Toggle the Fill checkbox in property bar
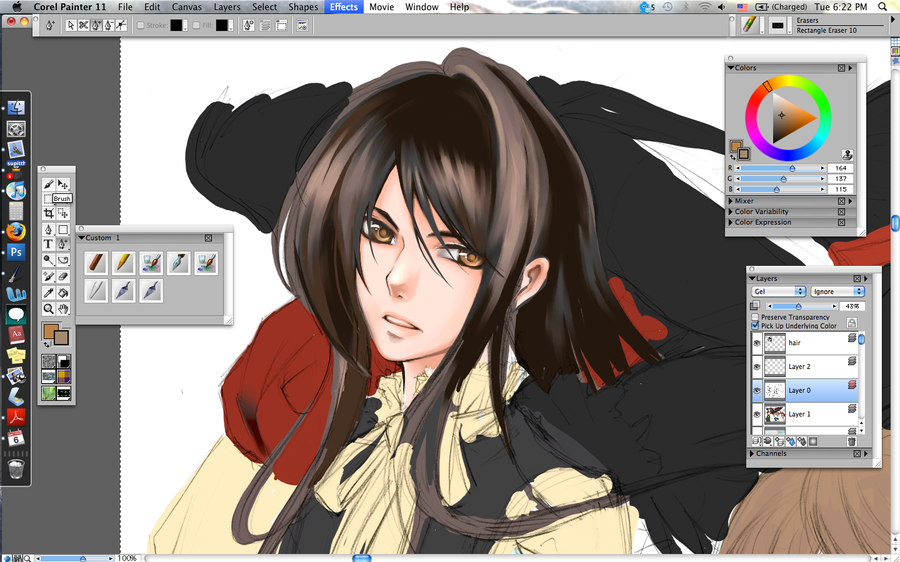The width and height of the screenshot is (900, 562). point(196,25)
